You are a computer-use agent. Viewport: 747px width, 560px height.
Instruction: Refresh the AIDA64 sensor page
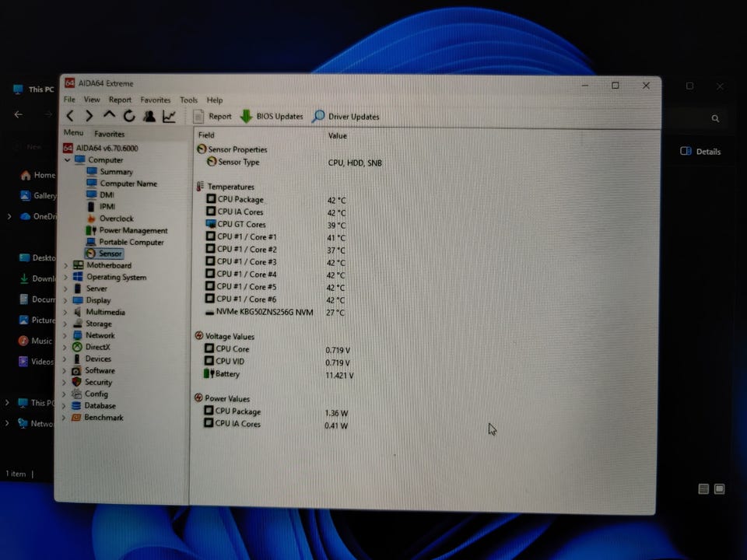pos(129,116)
